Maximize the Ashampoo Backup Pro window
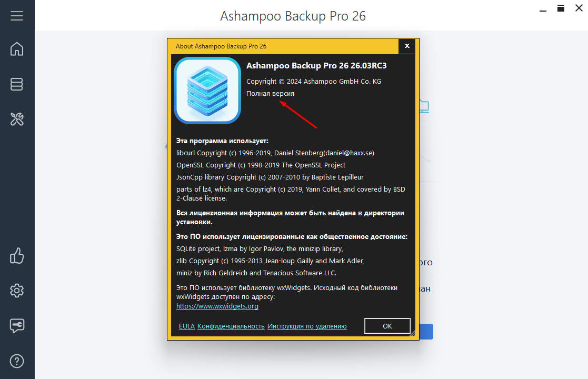This screenshot has width=588, height=379. click(x=561, y=8)
